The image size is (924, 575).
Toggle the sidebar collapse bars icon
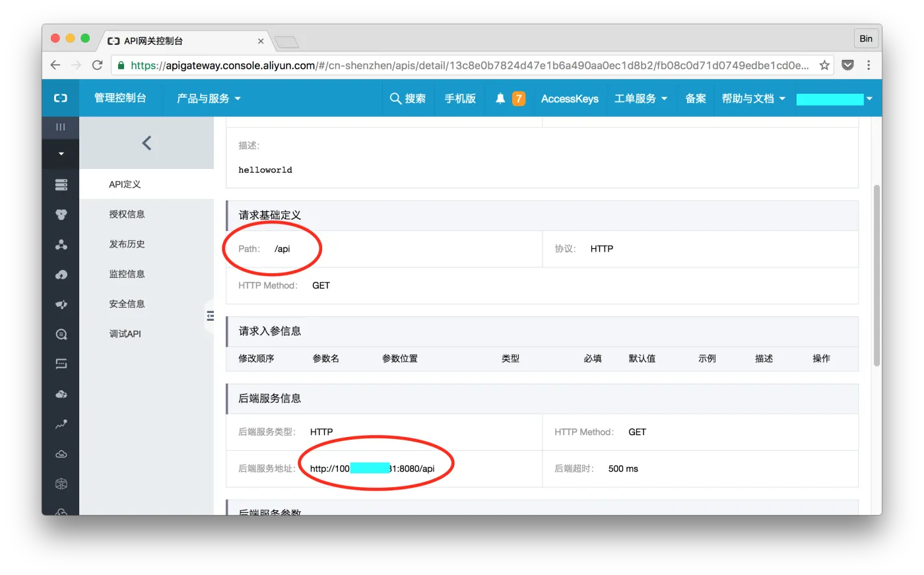pyautogui.click(x=60, y=127)
